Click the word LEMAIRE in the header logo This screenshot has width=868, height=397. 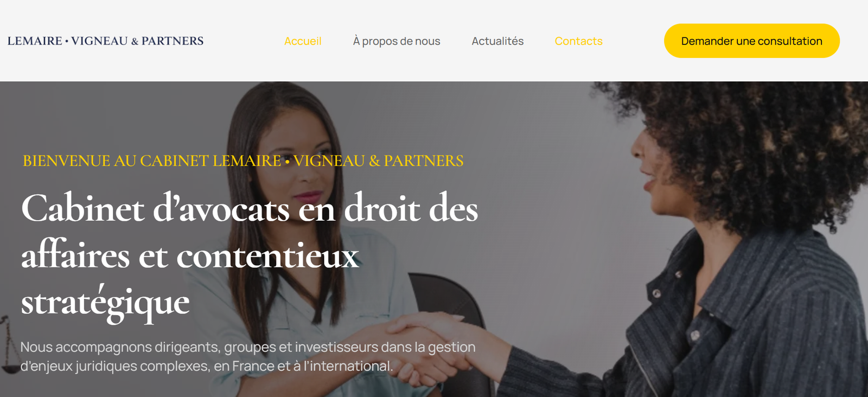point(35,41)
